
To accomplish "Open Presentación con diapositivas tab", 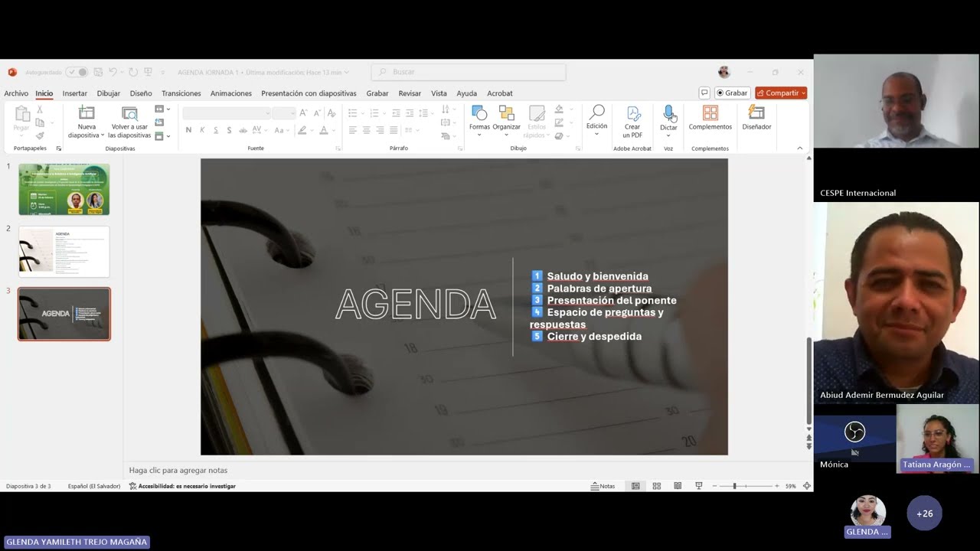I will coord(309,93).
